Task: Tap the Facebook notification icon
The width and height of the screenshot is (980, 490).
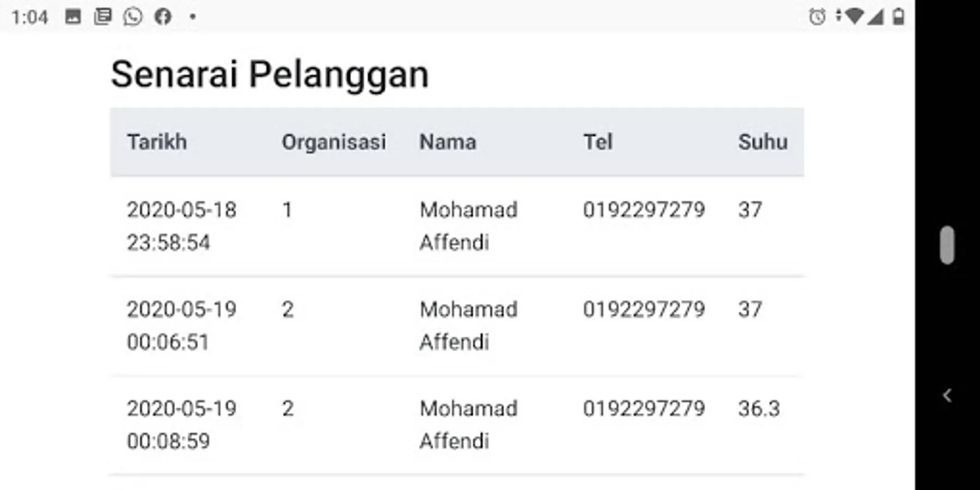Action: [163, 17]
